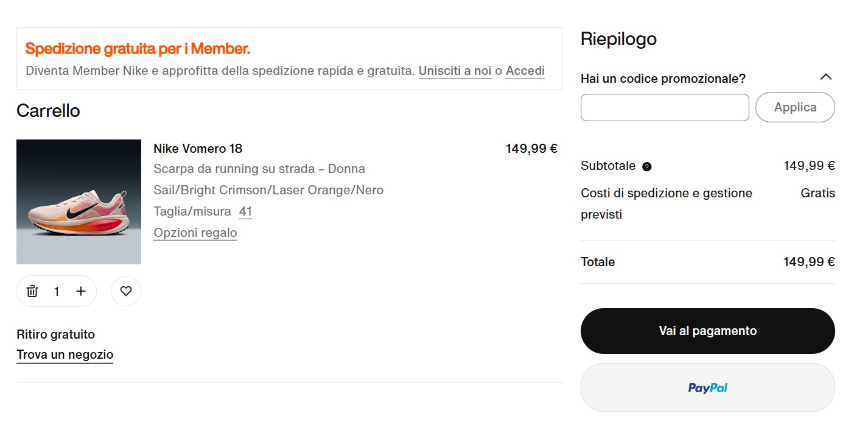Proceed with Vai al pagamento
Screen dimensions: 868x430
pyautogui.click(x=707, y=331)
